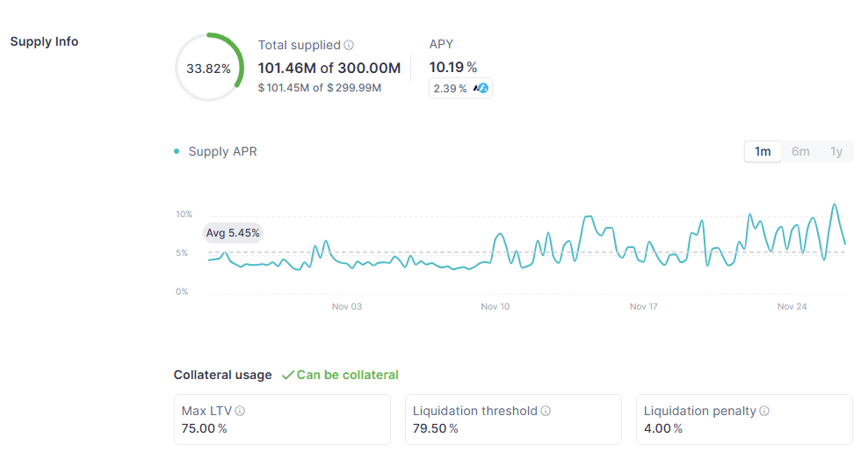Open the Max LTV info tooltip icon
The height and width of the screenshot is (467, 868).
click(240, 411)
